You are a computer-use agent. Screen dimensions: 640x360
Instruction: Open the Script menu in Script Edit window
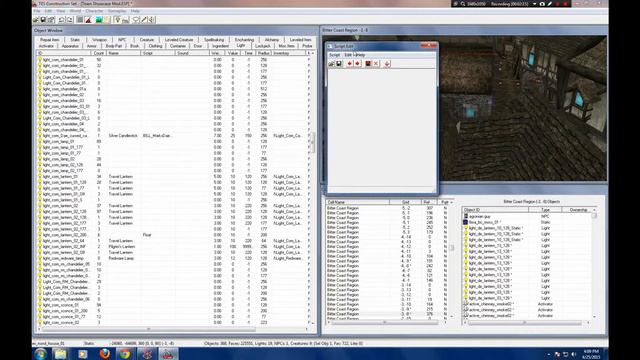(x=334, y=55)
